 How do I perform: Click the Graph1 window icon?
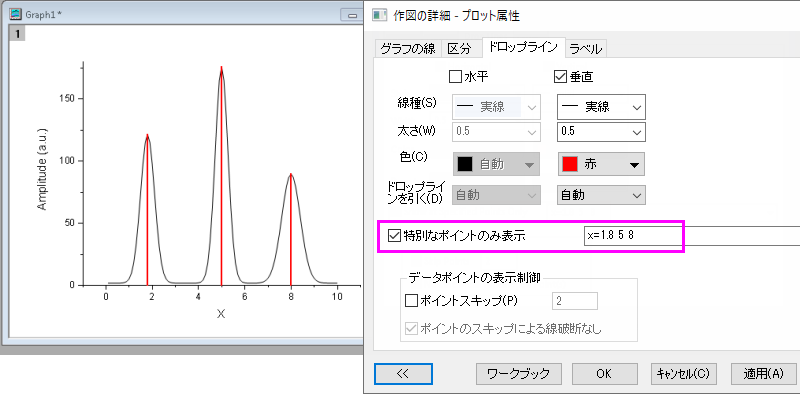17,14
